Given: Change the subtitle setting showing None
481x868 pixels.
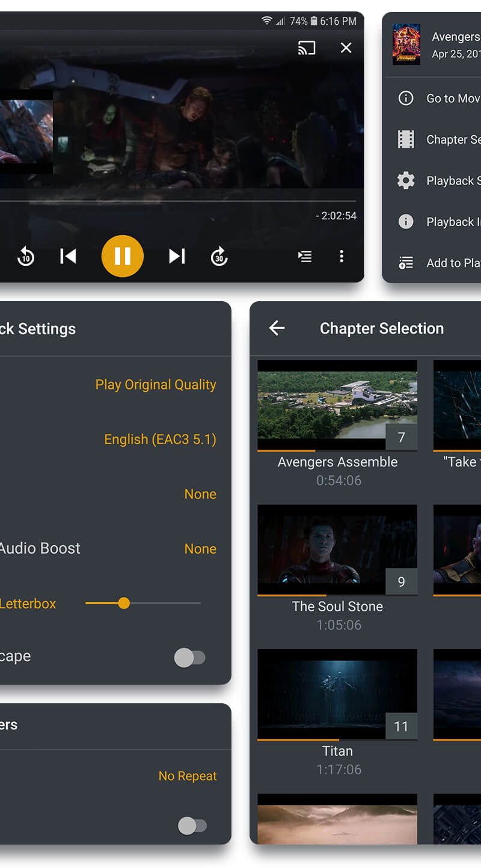Looking at the screenshot, I should 200,494.
